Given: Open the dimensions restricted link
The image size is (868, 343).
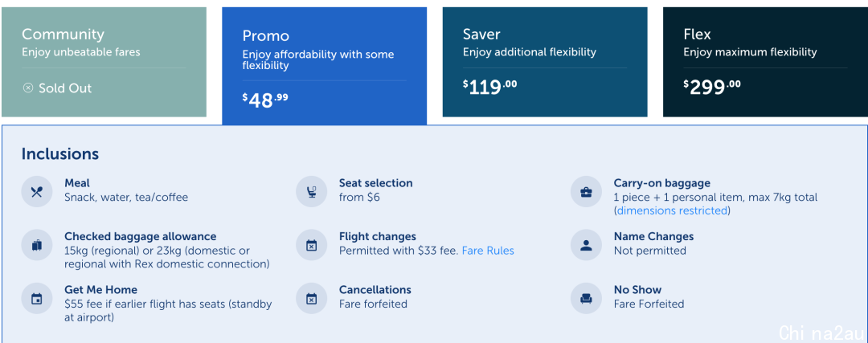Looking at the screenshot, I should pos(672,210).
